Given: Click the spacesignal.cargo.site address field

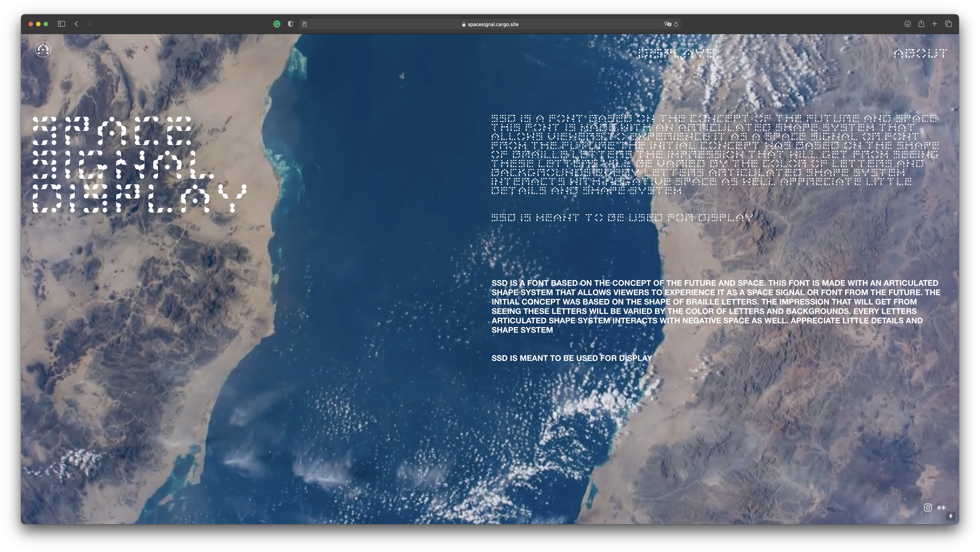Looking at the screenshot, I should click(x=490, y=24).
